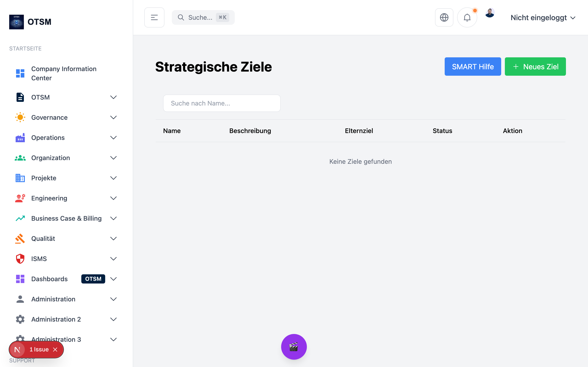This screenshot has width=588, height=367.
Task: Open Company Information Center menu item
Action: pyautogui.click(x=64, y=73)
